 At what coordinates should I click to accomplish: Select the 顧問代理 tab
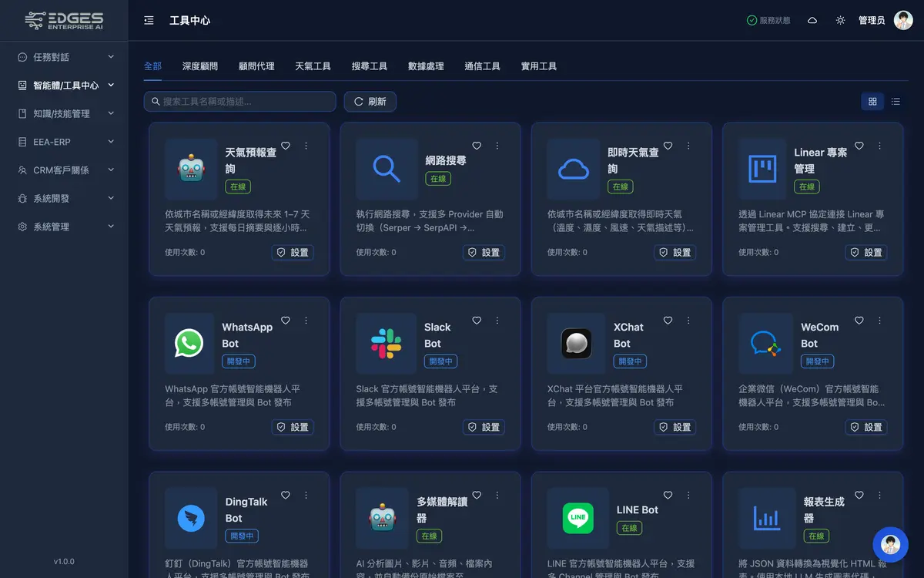tap(256, 66)
